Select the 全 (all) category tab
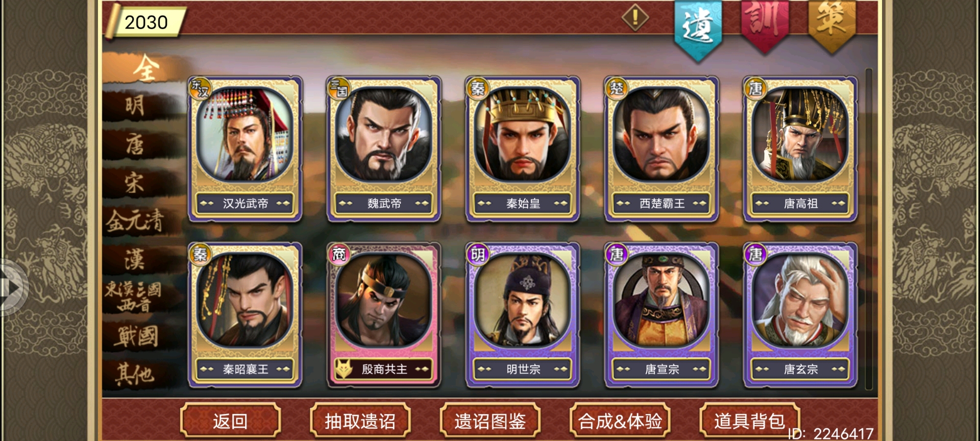 (x=146, y=68)
